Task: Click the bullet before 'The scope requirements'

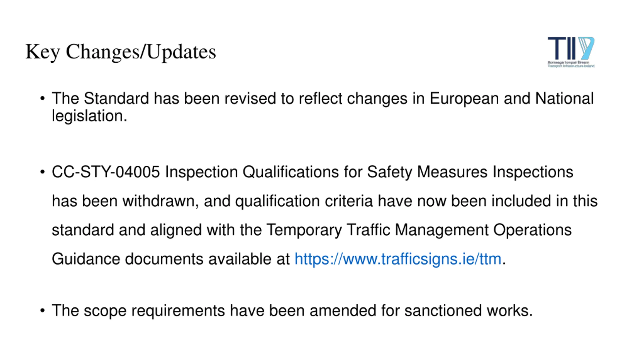Action: tap(43, 311)
